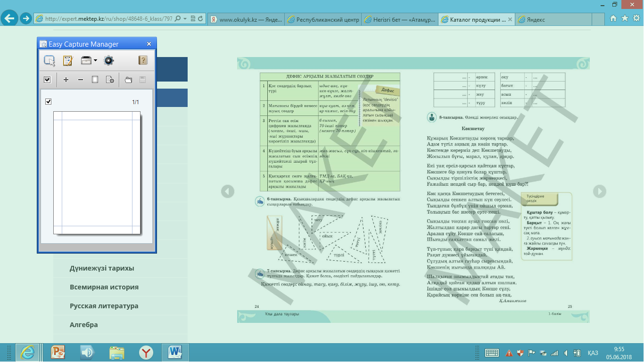Switch to the www.okulyk.kz tab
The image size is (644, 362).
pyautogui.click(x=246, y=19)
